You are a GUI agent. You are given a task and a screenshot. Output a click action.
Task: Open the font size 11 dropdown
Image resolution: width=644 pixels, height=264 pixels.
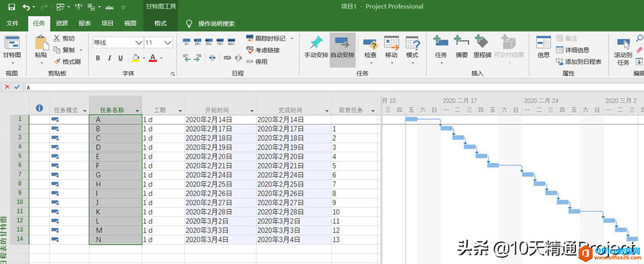[168, 42]
